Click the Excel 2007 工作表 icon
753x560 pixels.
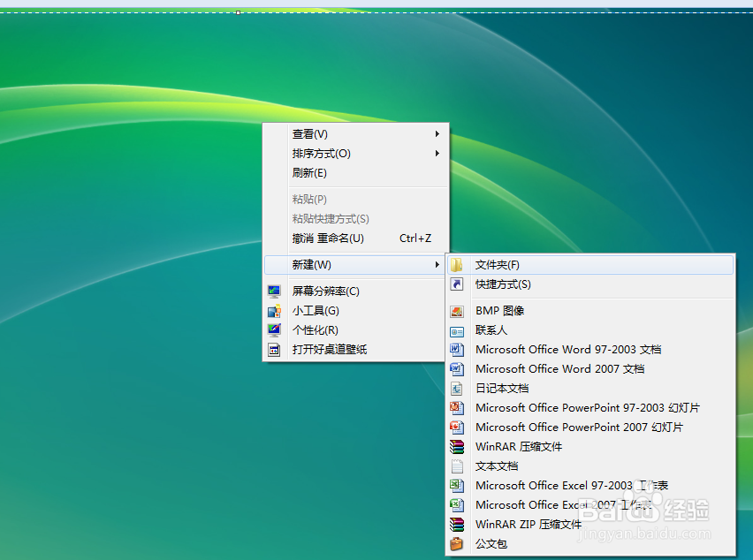pyautogui.click(x=456, y=505)
